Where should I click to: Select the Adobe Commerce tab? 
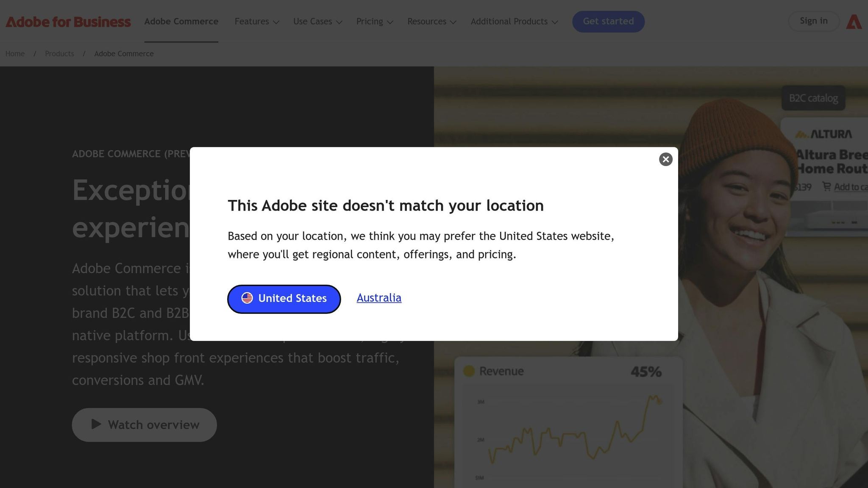181,22
